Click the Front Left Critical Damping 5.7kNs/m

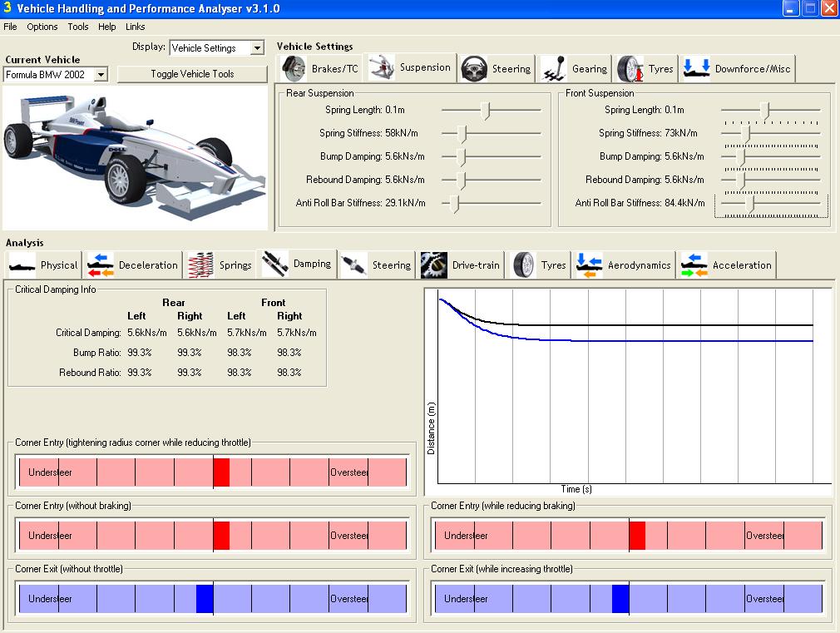coord(246,333)
